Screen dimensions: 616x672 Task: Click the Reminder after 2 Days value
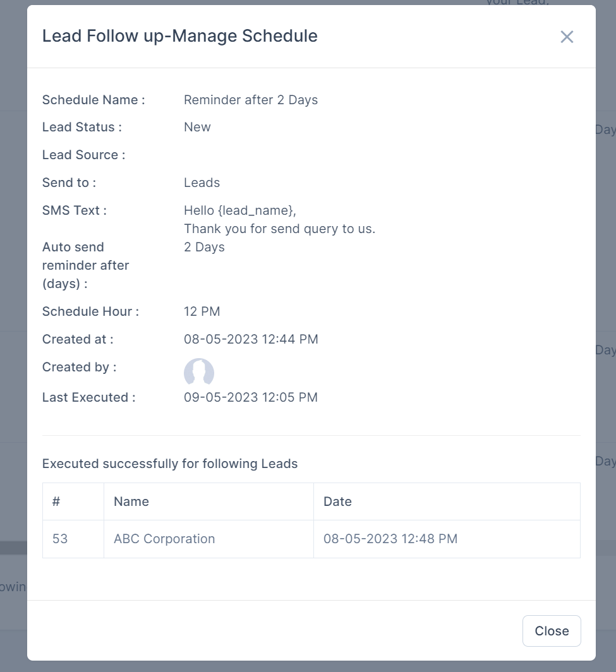(251, 100)
